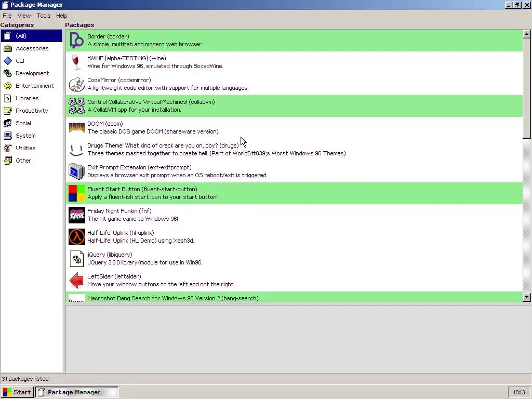The image size is (532, 399).
Task: Select the Entertainment category label
Action: (35, 86)
